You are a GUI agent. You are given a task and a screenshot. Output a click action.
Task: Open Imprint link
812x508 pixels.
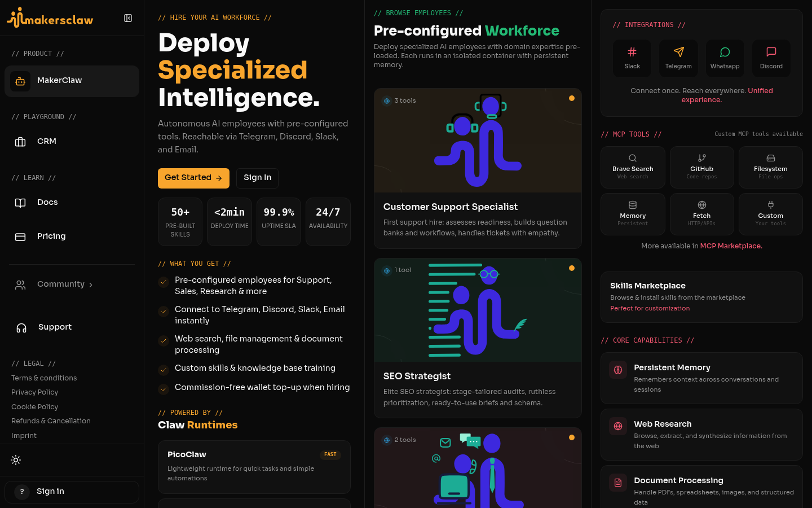[x=24, y=436]
